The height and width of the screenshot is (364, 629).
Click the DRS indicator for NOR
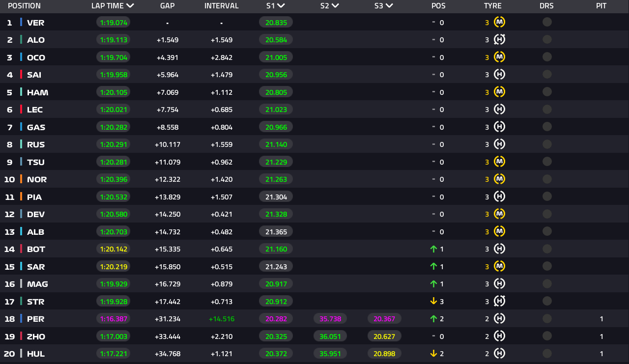547,179
